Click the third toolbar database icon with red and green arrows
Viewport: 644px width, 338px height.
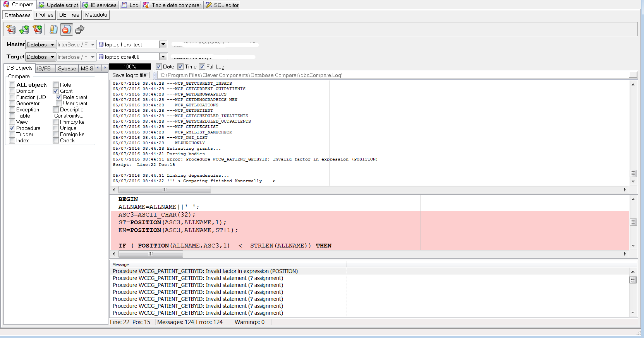tap(37, 29)
